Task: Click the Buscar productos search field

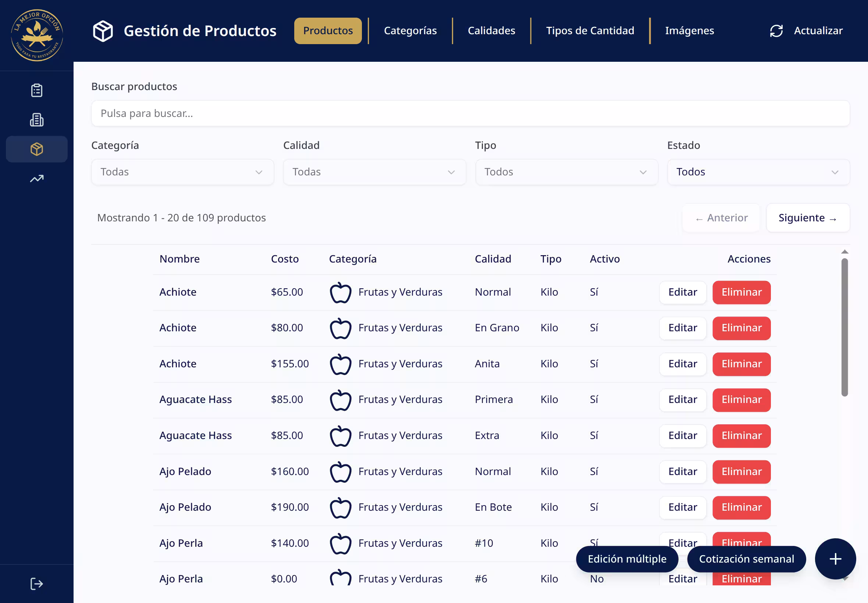Action: [470, 113]
